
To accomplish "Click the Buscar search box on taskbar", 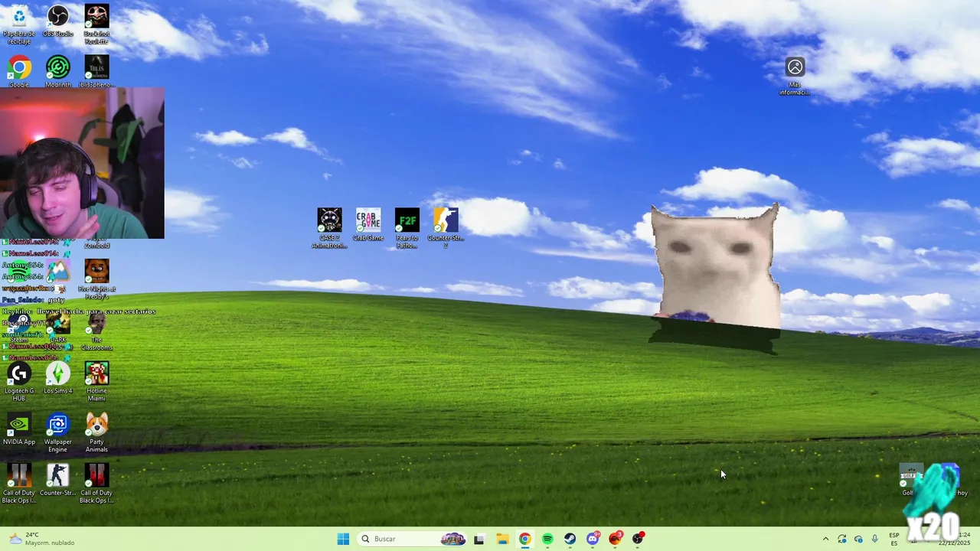I will (413, 539).
